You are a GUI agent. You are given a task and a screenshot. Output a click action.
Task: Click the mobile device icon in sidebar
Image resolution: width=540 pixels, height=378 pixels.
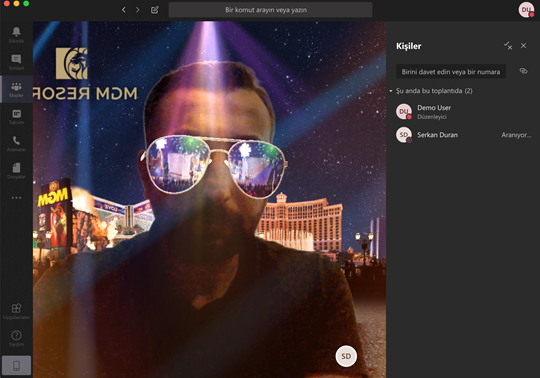point(16,365)
